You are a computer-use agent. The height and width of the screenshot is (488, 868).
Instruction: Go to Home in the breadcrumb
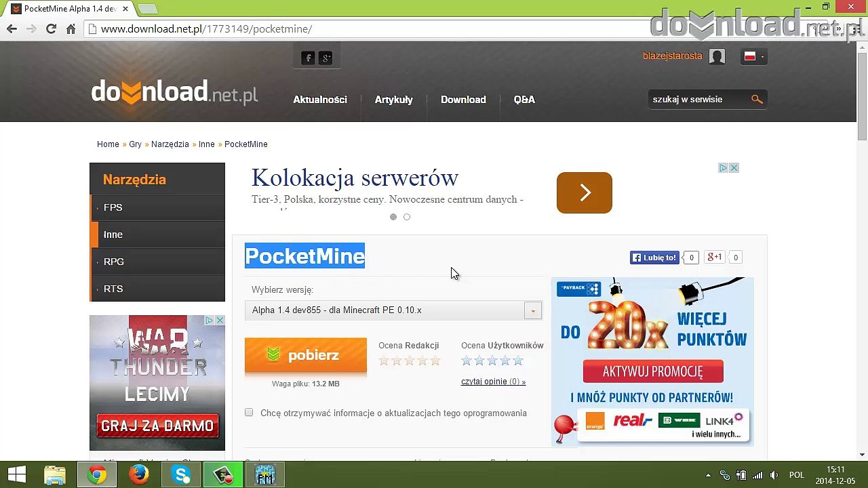(x=108, y=144)
